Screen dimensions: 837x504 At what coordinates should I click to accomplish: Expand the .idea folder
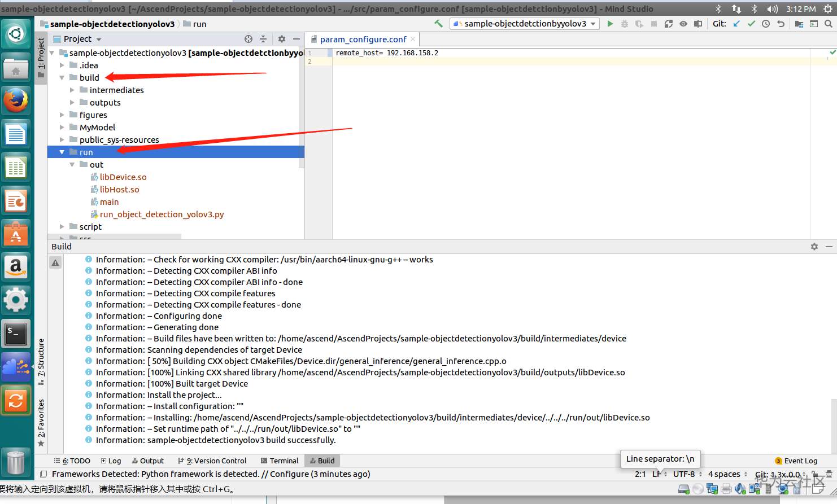(x=62, y=65)
